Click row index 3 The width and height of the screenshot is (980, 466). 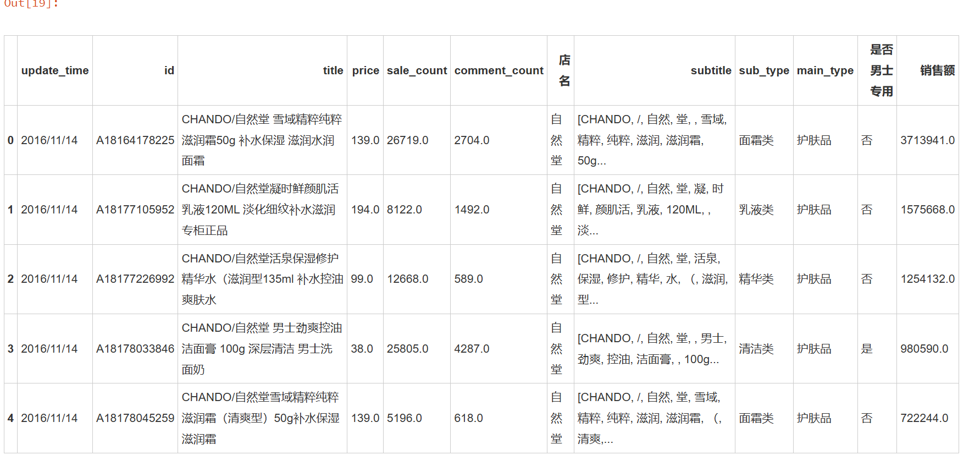tap(10, 349)
